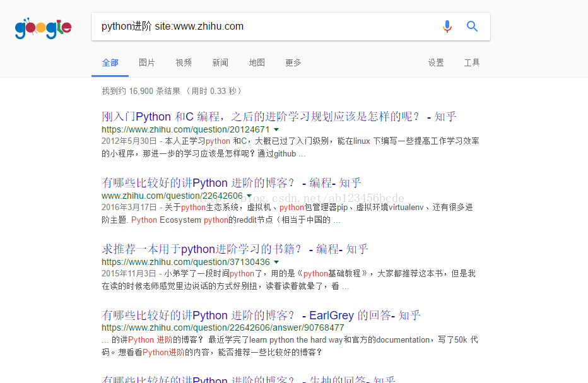
Task: Click URL text https://www.zhihu.com/question/37130436
Action: [185, 262]
